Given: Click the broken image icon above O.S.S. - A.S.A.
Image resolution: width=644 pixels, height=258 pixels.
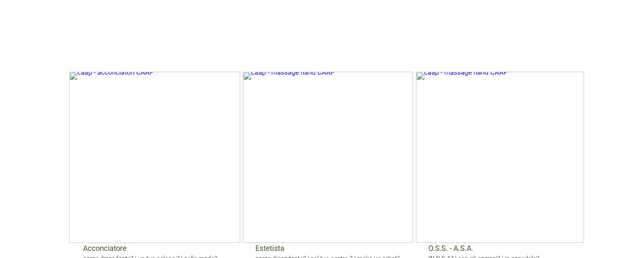Looking at the screenshot, I should coord(421,76).
